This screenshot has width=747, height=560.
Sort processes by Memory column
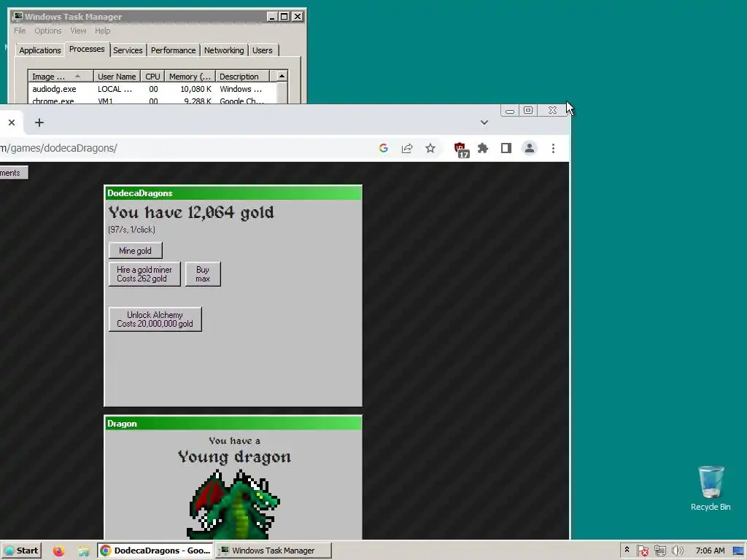(190, 76)
